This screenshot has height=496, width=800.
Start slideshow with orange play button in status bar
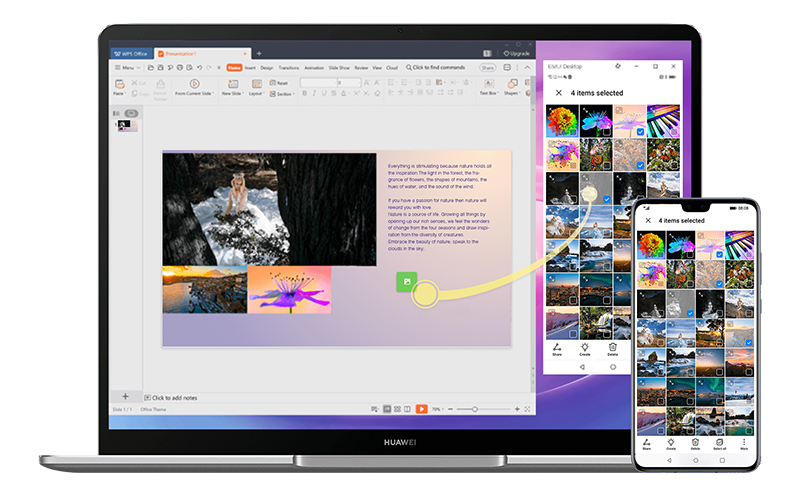click(x=421, y=409)
